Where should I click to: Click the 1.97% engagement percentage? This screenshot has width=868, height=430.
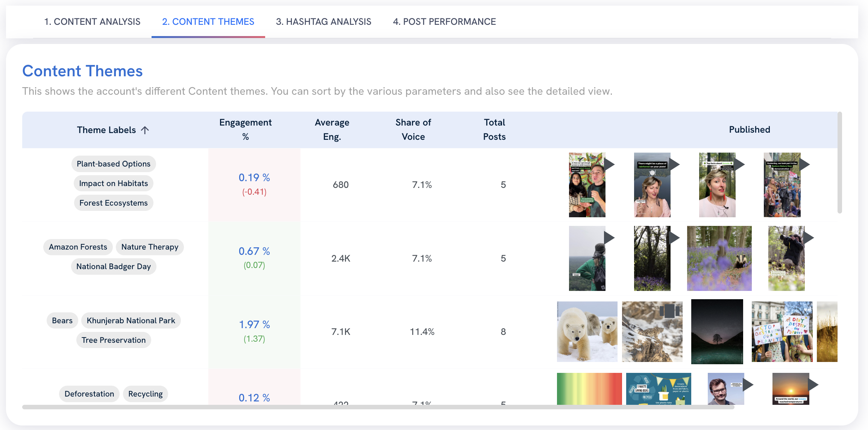(255, 324)
